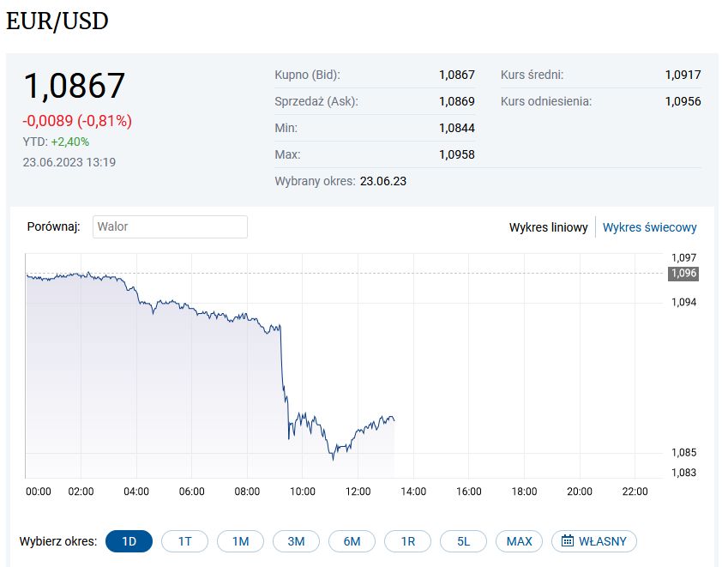Show the MAX full history period
The height and width of the screenshot is (567, 728).
click(x=519, y=541)
